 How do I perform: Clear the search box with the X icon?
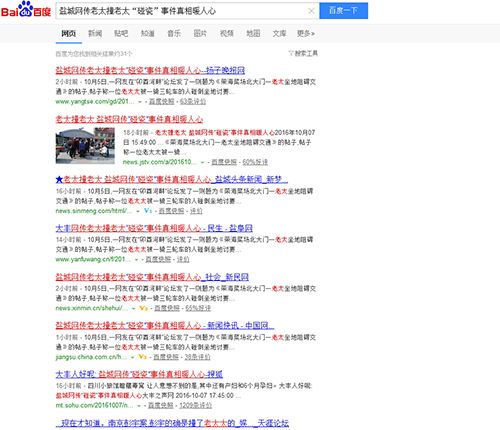pos(311,11)
